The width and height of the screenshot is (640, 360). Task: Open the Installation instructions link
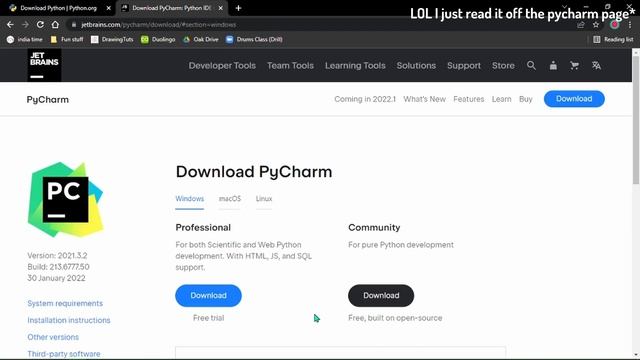coord(69,320)
